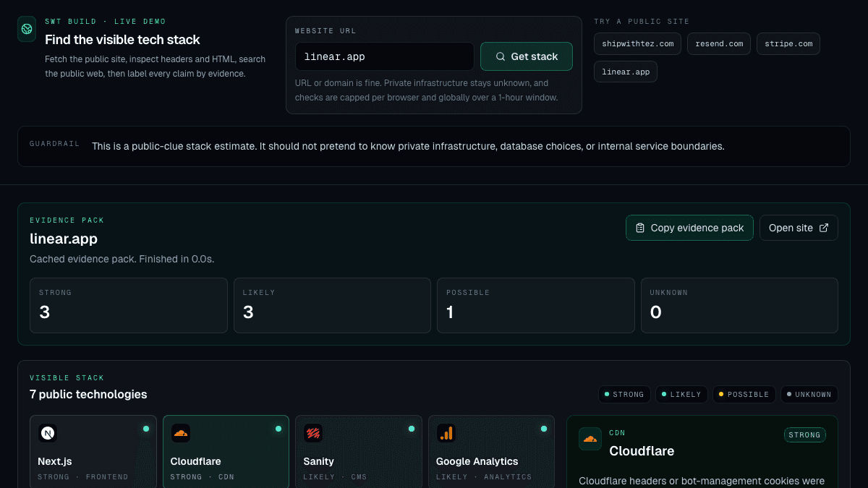868x488 pixels.
Task: Click 'Cached evidence pack. Finished in 0.0s.' text
Action: 122,259
